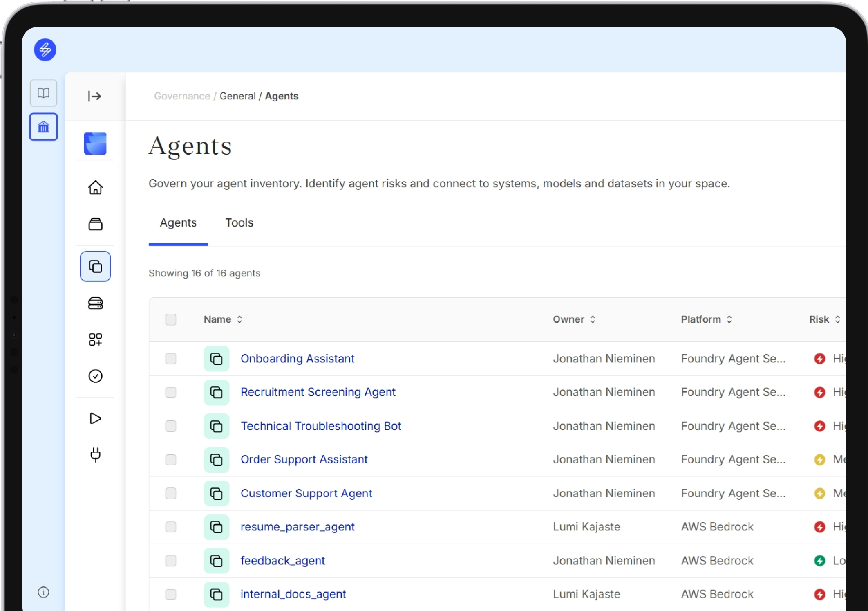
Task: Check the Customer Support Agent row checkbox
Action: click(171, 494)
